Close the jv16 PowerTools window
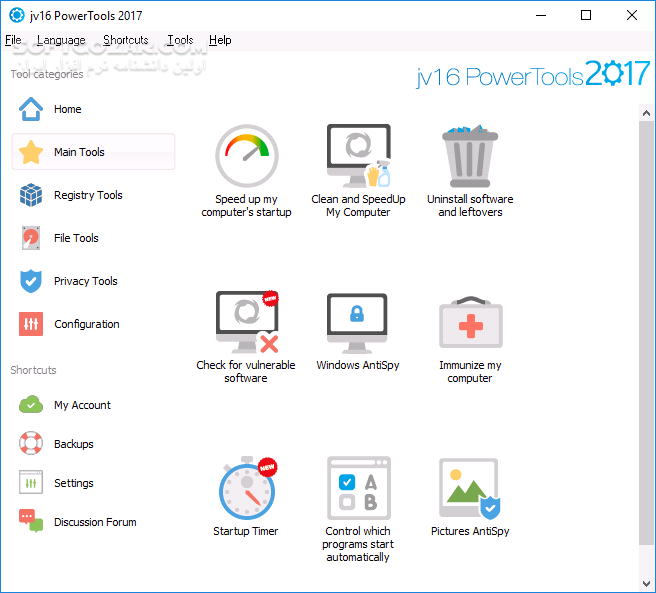Viewport: 656px width, 593px height. (632, 15)
